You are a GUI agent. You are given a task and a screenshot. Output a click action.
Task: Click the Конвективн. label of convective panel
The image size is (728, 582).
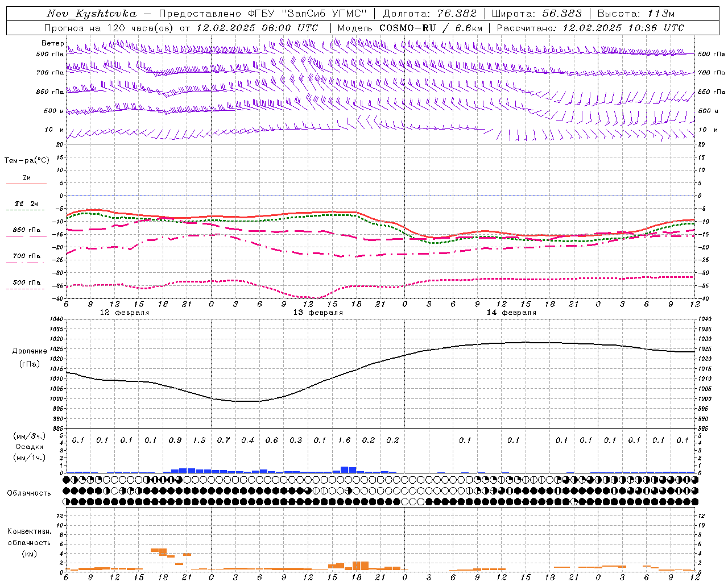coord(30,531)
